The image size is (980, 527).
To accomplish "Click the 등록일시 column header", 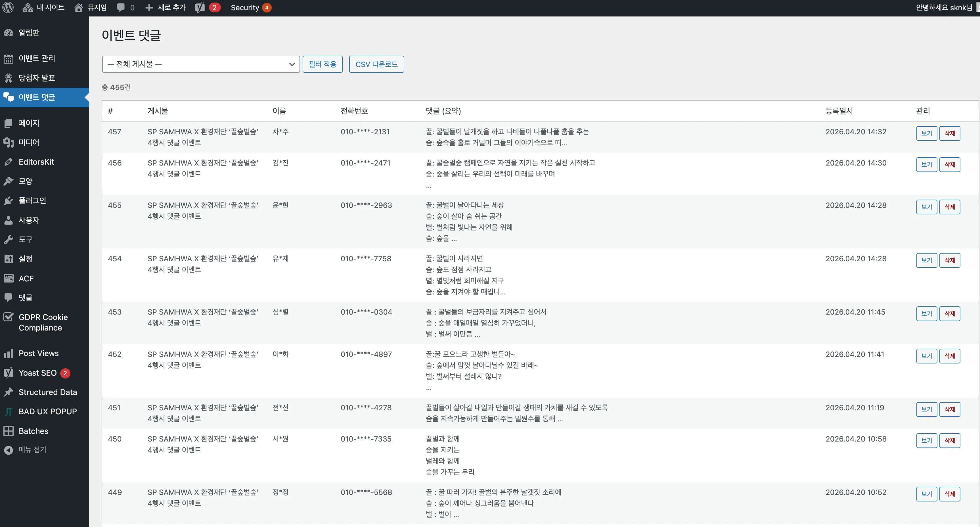I will point(839,111).
